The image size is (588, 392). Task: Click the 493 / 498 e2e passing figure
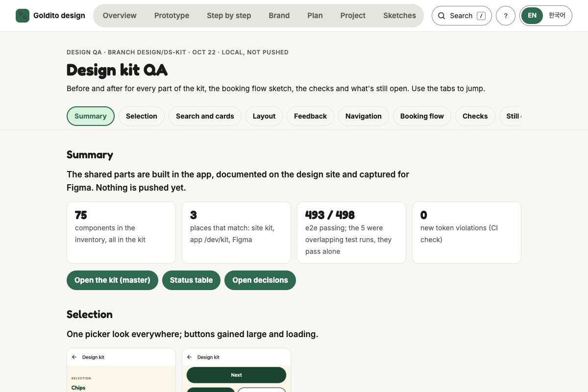pos(330,215)
